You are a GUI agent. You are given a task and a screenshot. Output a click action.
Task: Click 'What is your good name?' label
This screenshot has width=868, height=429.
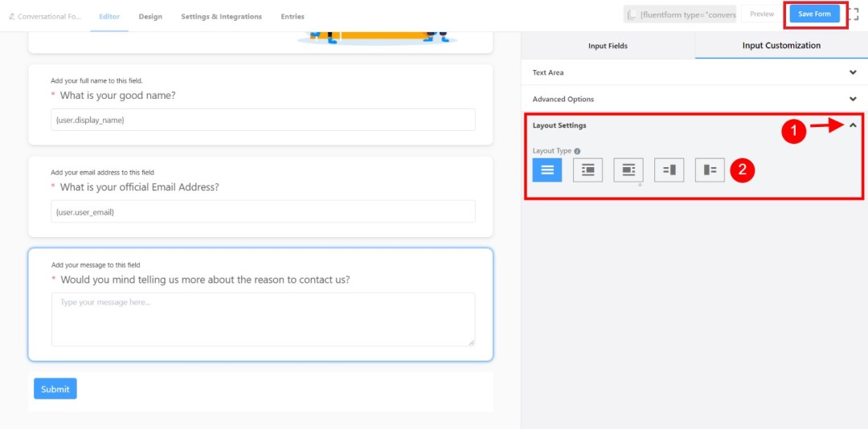(117, 96)
